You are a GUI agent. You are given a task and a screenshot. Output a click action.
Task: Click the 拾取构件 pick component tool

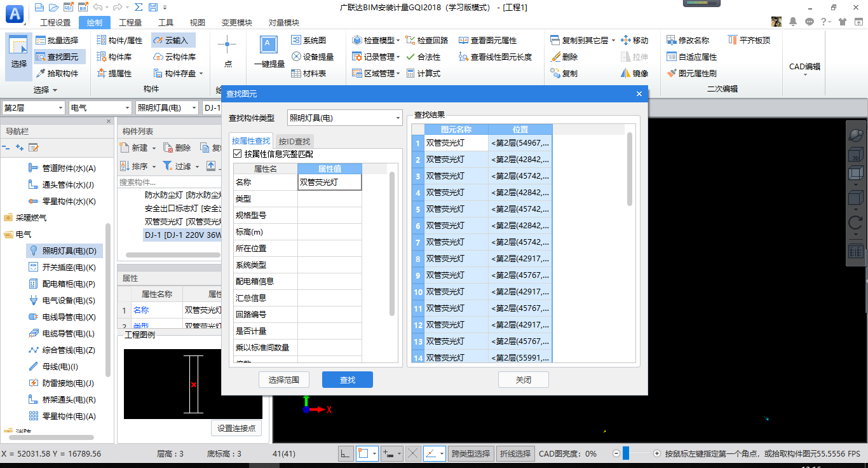point(57,73)
